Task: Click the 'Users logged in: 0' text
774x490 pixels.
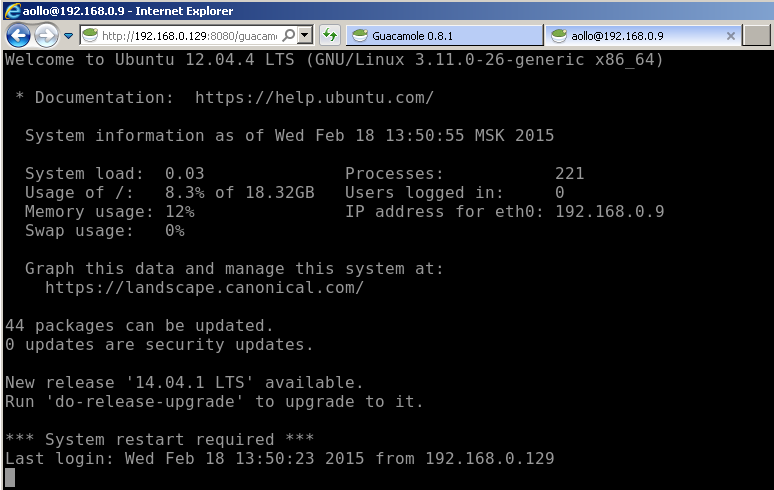Action: tap(455, 192)
